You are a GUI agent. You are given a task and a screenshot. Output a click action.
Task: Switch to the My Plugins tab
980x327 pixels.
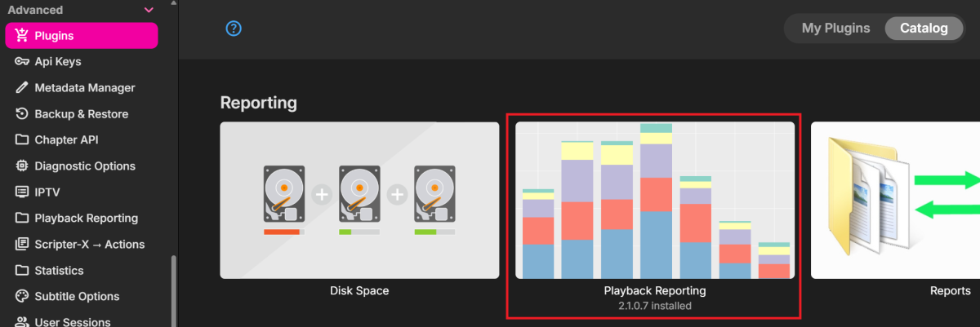click(x=835, y=29)
